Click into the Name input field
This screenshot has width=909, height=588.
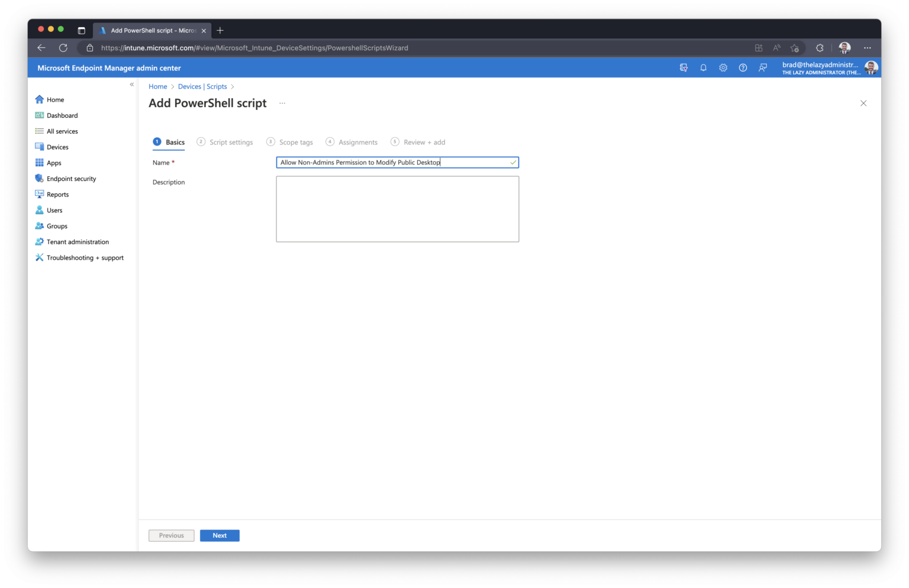398,162
